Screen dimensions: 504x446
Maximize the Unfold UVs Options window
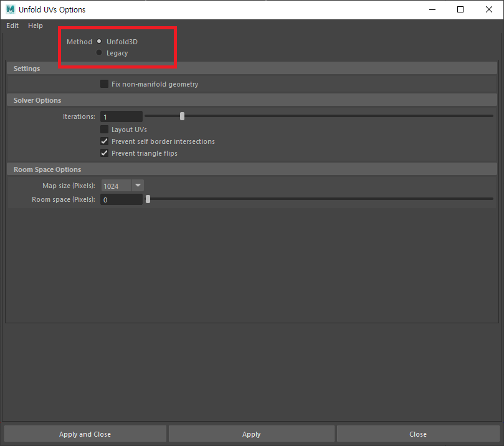click(460, 9)
